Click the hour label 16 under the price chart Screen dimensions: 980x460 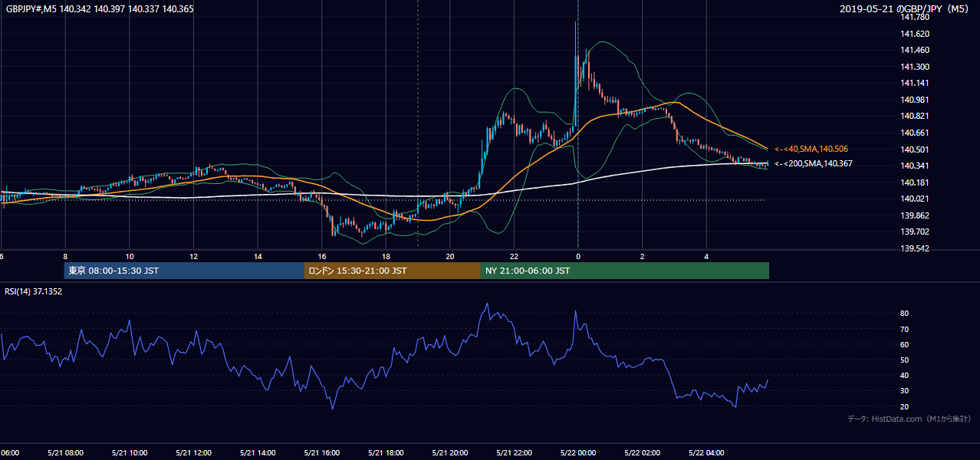322,256
